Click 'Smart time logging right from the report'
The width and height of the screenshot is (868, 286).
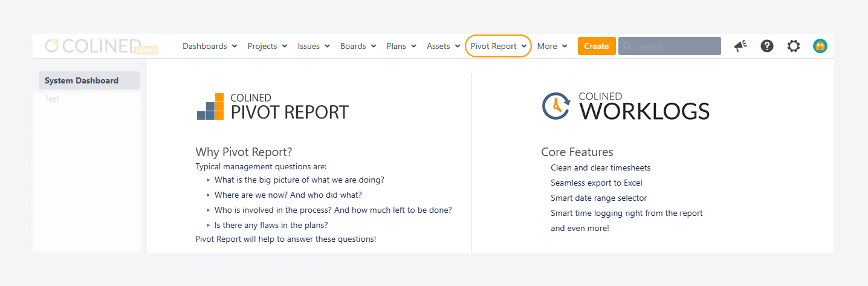627,213
